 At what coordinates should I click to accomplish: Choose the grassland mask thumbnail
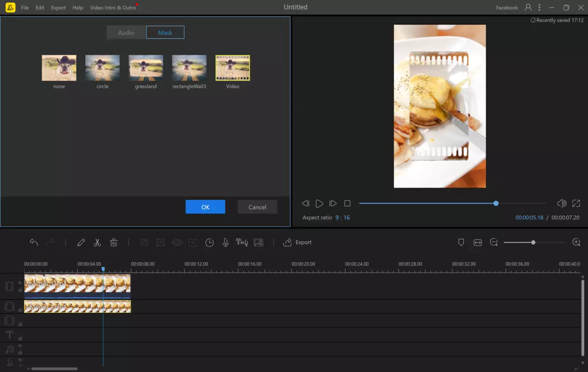(146, 68)
